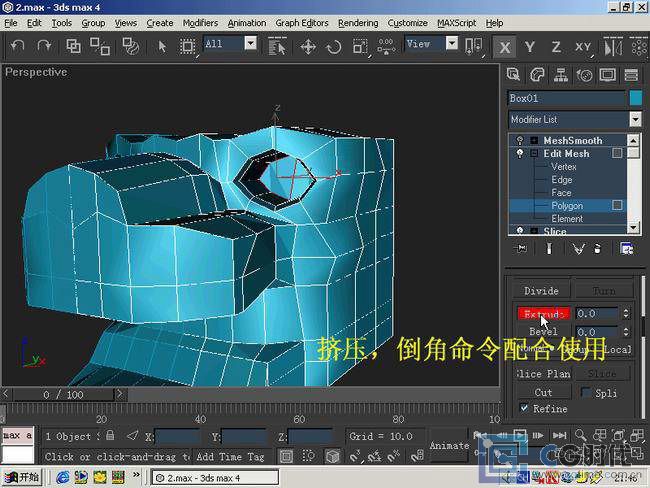This screenshot has width=650, height=488.
Task: Toggle the X axis constraint
Action: pos(504,47)
